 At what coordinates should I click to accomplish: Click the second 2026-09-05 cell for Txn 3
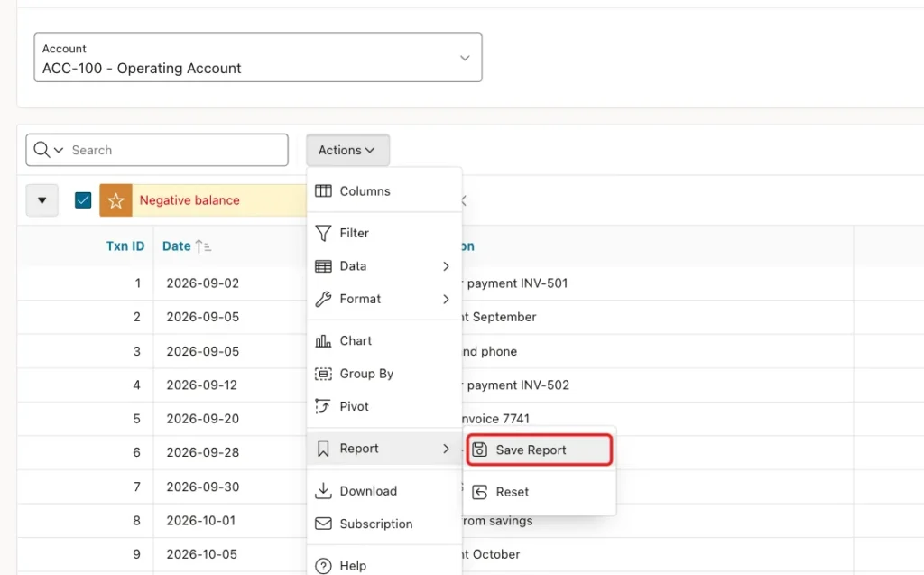coord(203,351)
